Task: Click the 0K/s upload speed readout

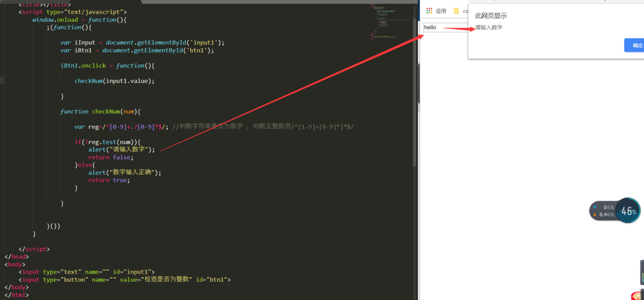Action: (609, 207)
